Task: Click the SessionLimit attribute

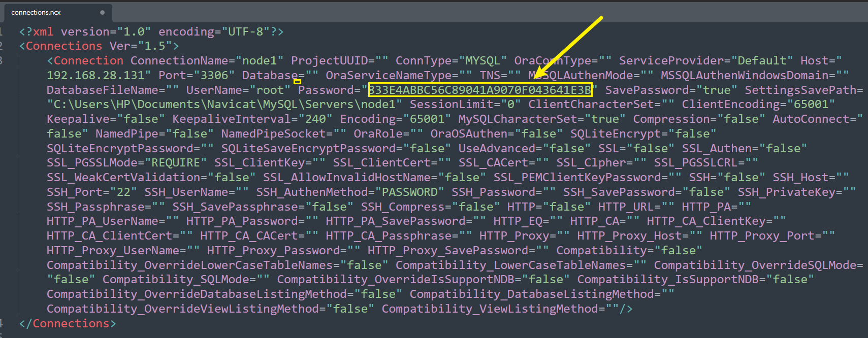Action: pos(465,104)
